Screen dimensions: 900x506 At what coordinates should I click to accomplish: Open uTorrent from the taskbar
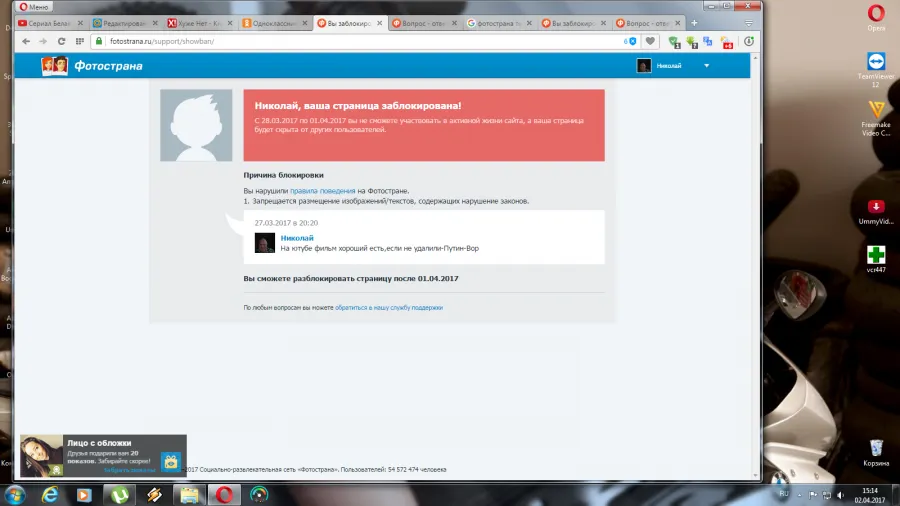(x=119, y=495)
